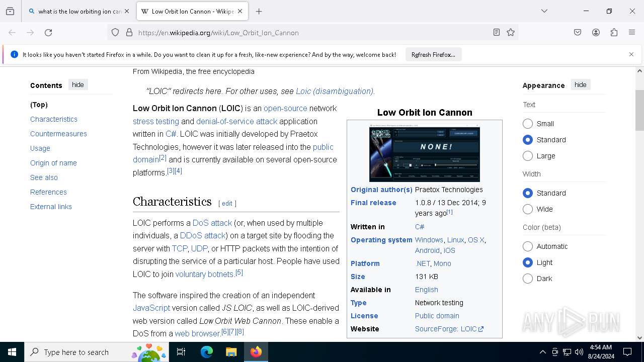This screenshot has width=644, height=362.
Task: Bookmark this page with the star icon
Action: pyautogui.click(x=511, y=33)
